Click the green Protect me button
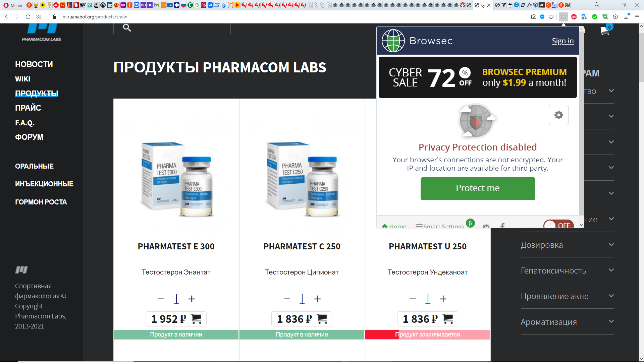This screenshot has width=644, height=362. (x=478, y=188)
